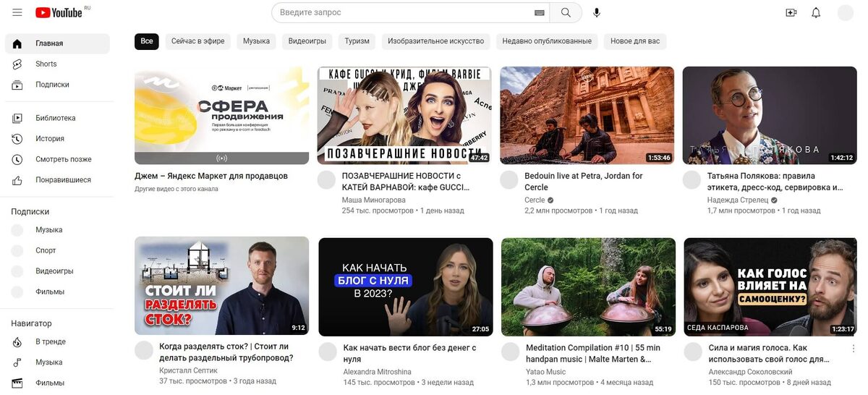
Task: Open title Bedouin live at Petra
Action: click(x=584, y=182)
